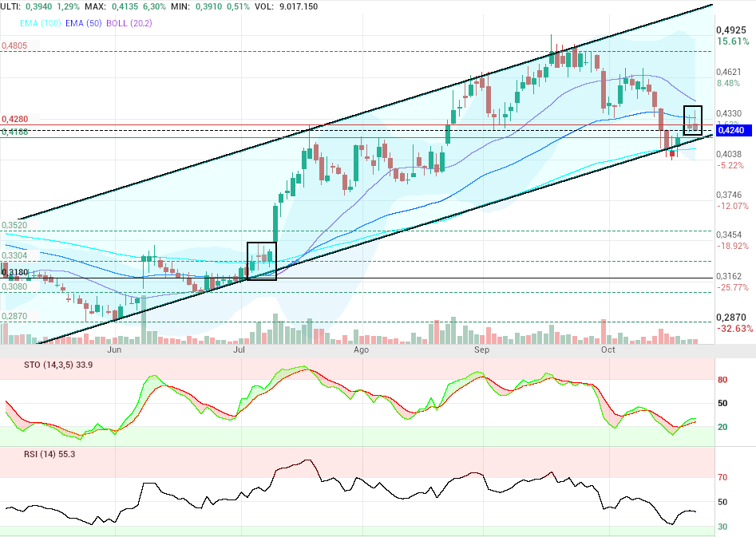This screenshot has width=756, height=537.
Task: Click the 0,4805 resistance level label
Action: coord(15,46)
